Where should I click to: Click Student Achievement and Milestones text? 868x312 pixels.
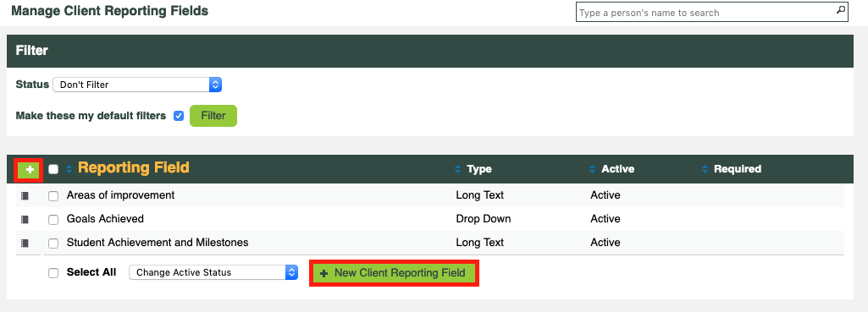pos(158,243)
